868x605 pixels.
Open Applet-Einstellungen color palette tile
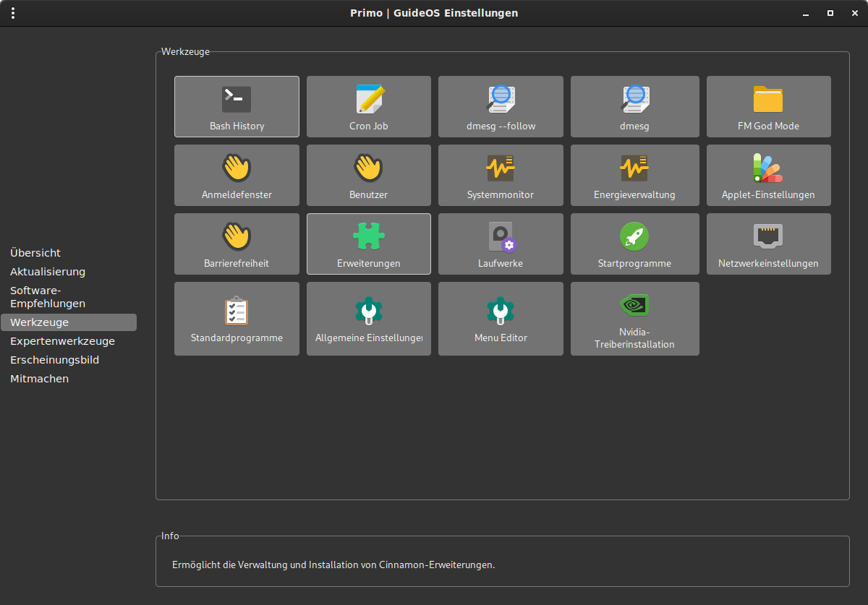[768, 176]
